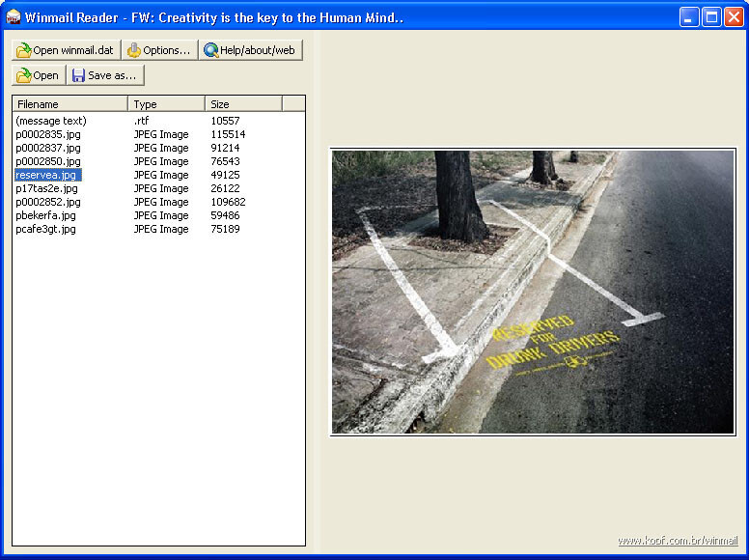The image size is (749, 560).
Task: Select the highlighted reservea.jpg file
Action: point(47,175)
